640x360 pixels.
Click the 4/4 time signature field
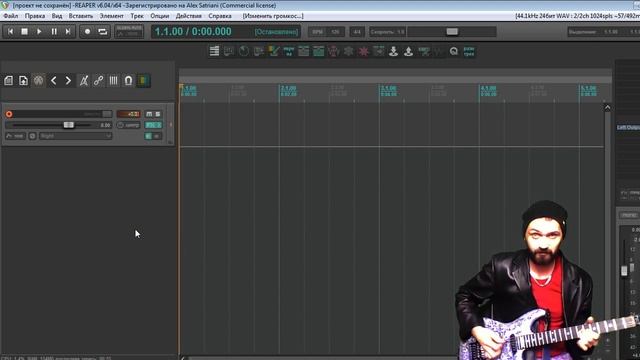coord(357,31)
